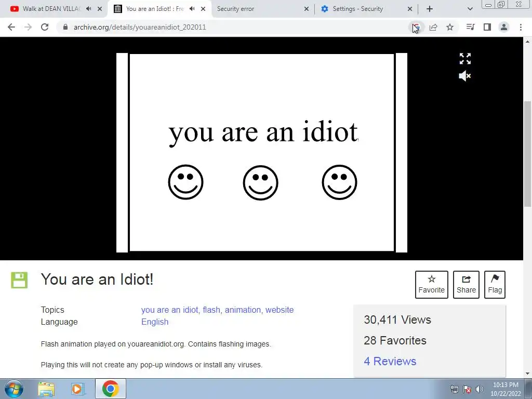The image size is (532, 399).
Task: Click the left smiley face in animation
Action: tap(185, 182)
